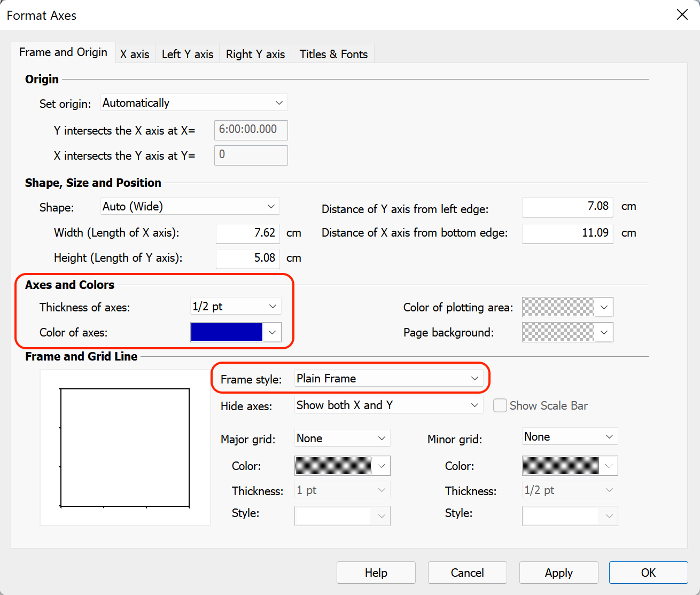Click the Help button

point(376,573)
